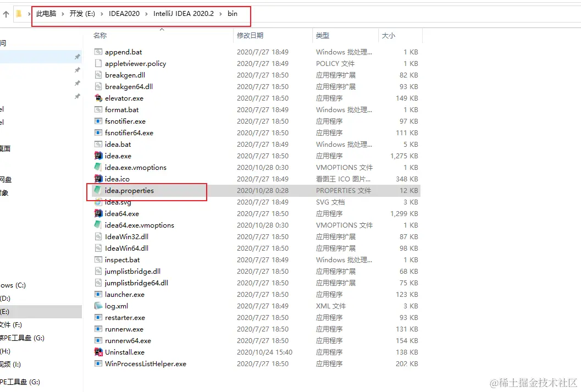Image resolution: width=581 pixels, height=392 pixels.
Task: Select the fsnotifier.exe application icon
Action: point(98,121)
